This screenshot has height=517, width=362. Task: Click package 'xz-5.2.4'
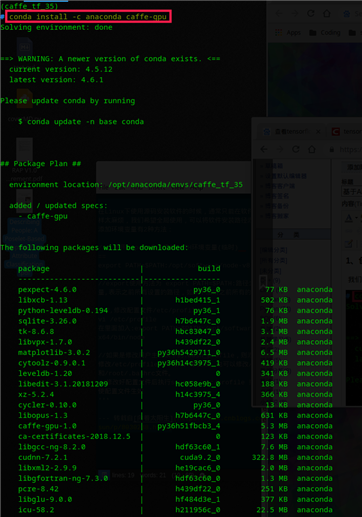click(x=36, y=395)
